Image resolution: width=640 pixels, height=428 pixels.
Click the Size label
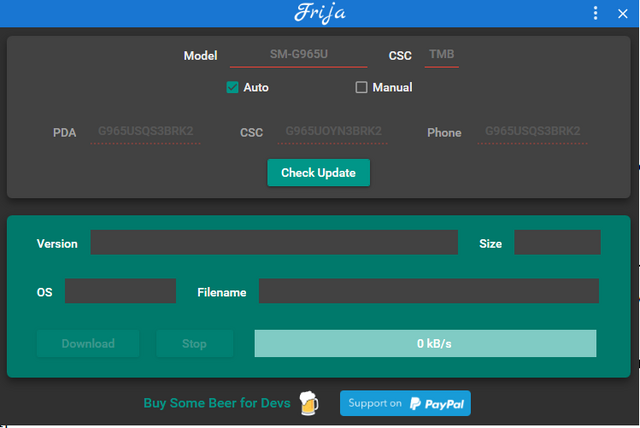(490, 244)
